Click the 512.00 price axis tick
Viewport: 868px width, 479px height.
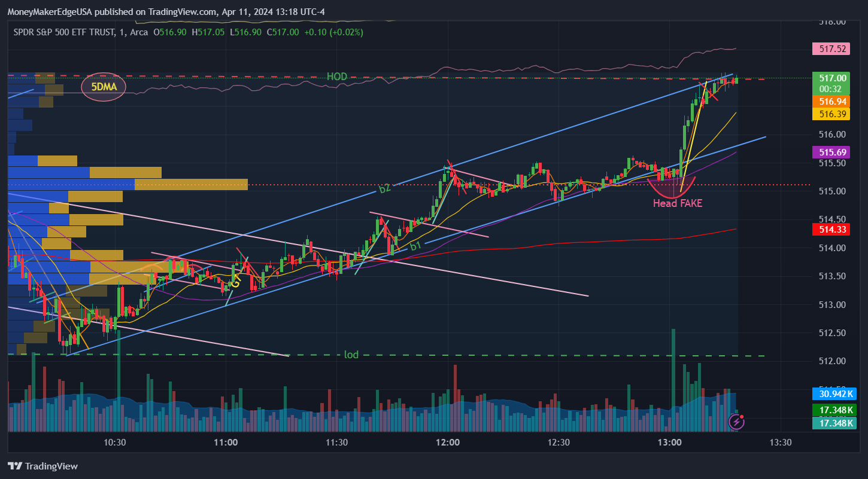tap(831, 361)
